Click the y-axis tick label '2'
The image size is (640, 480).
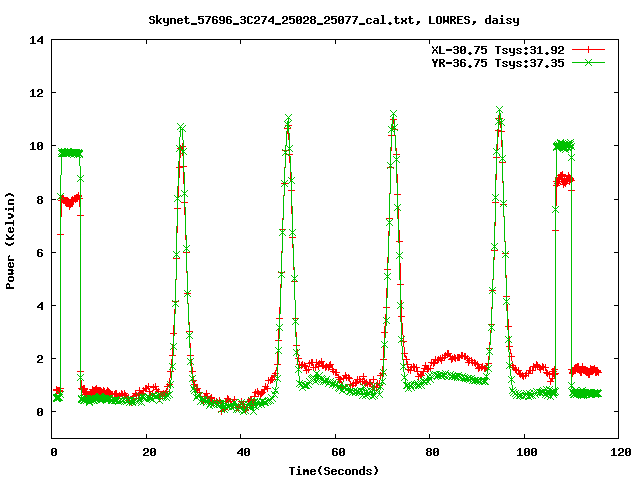(40, 359)
